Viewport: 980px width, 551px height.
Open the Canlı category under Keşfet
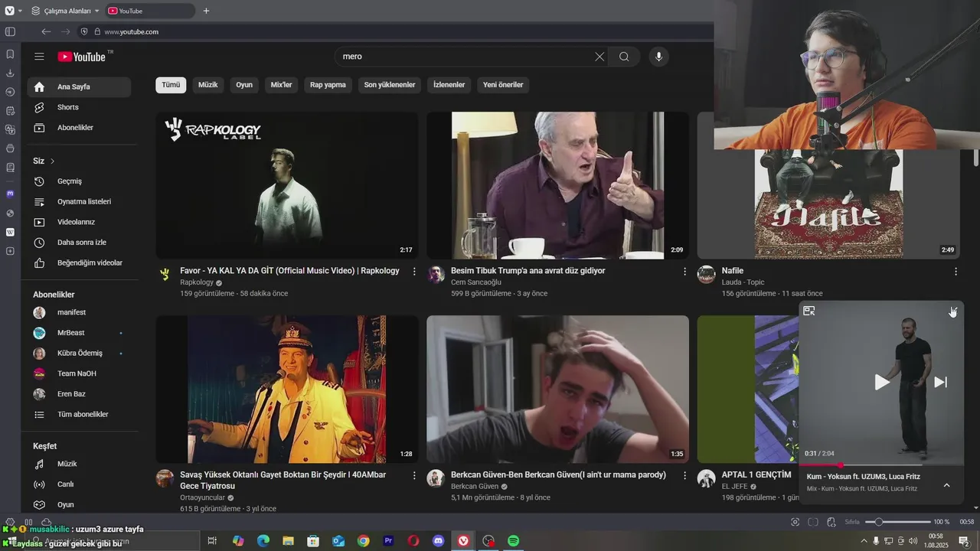click(79, 484)
